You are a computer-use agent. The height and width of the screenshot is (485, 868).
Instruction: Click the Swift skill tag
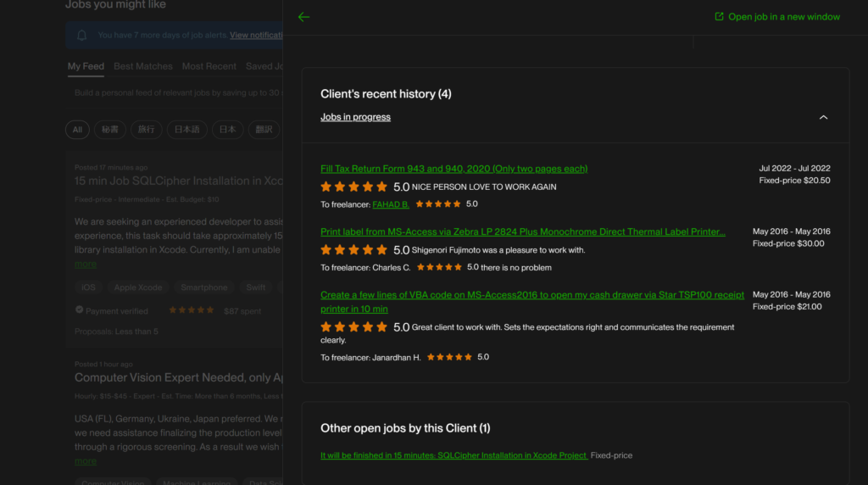tap(256, 287)
